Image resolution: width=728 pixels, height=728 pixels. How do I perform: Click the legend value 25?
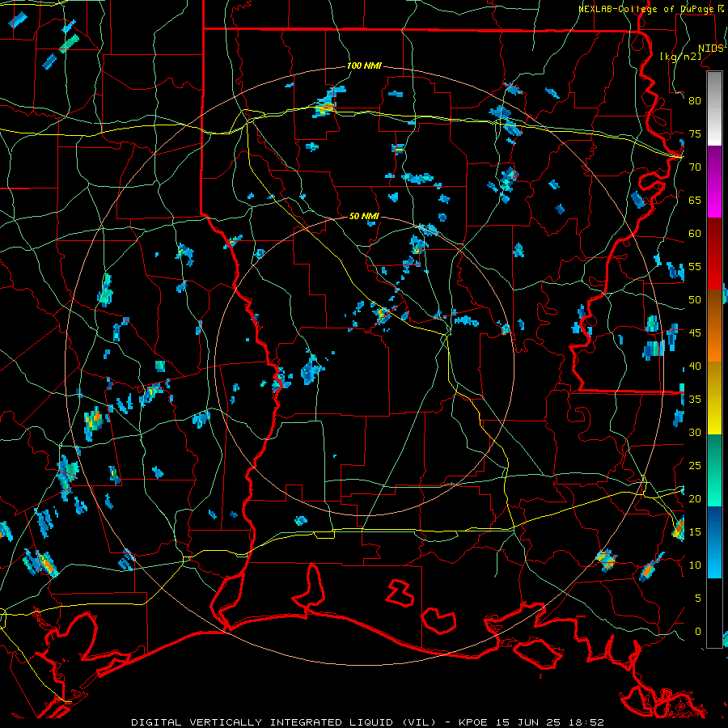[695, 465]
